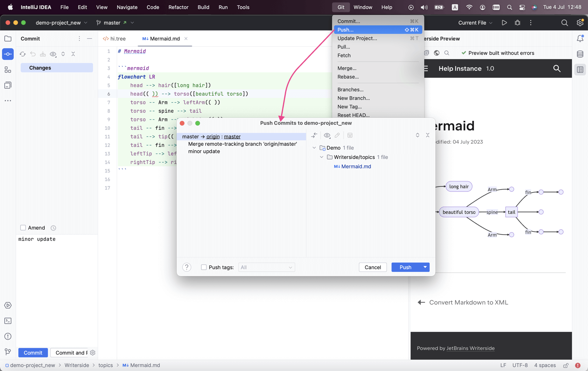
Task: Show commit message history clock
Action: pos(53,228)
